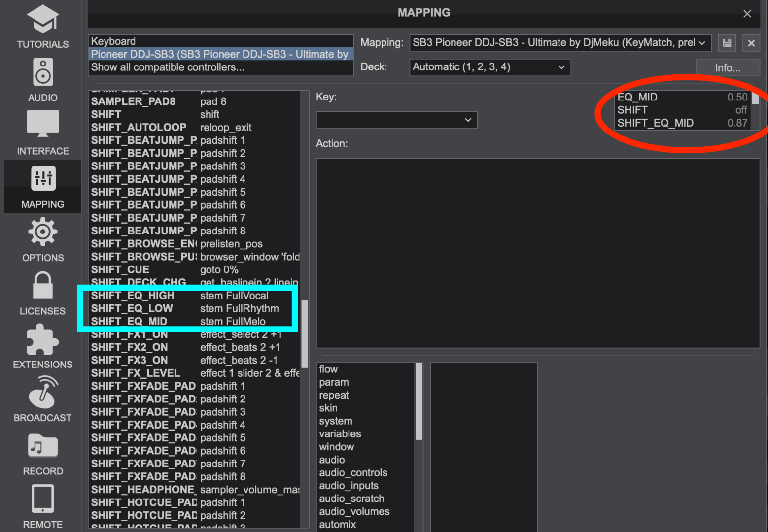Open the Tutorials section icon

42,20
